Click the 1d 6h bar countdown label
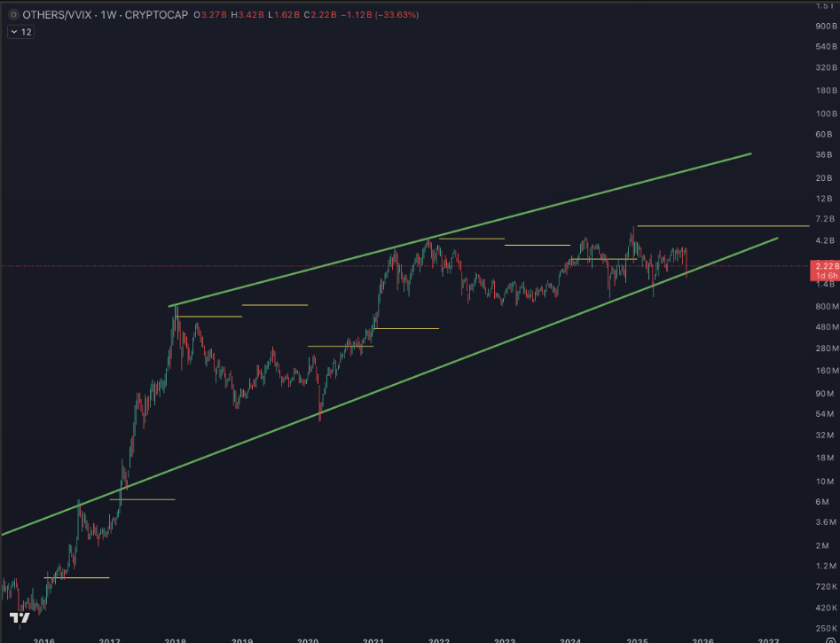The height and width of the screenshot is (643, 840). tap(824, 275)
